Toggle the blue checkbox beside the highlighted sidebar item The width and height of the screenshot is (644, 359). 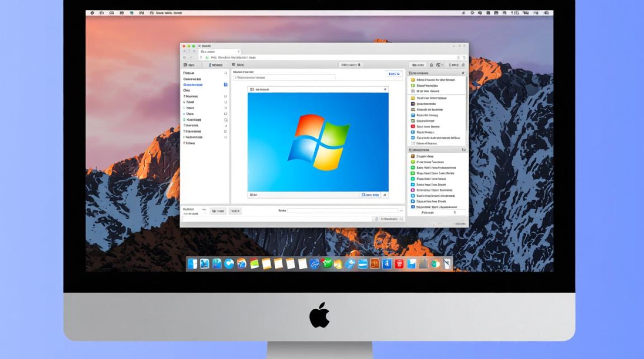pyautogui.click(x=226, y=85)
